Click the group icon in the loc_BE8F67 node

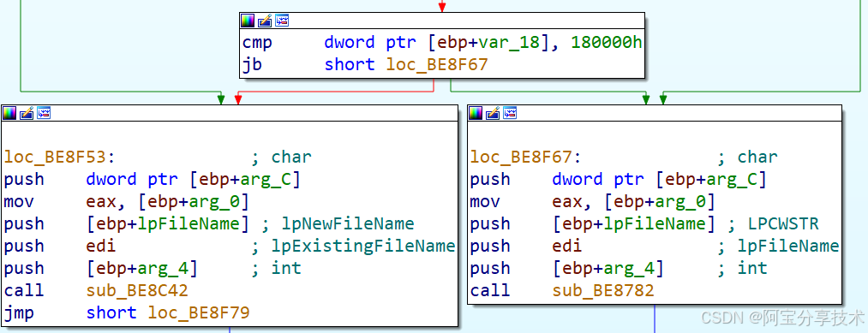(x=510, y=113)
